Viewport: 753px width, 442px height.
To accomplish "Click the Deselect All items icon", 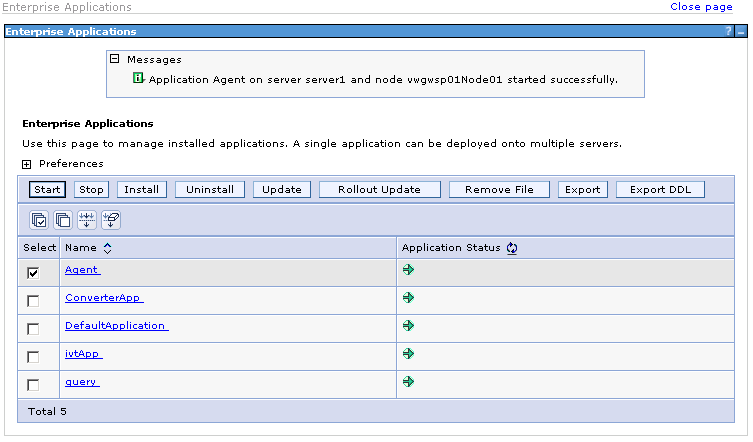I will click(63, 219).
